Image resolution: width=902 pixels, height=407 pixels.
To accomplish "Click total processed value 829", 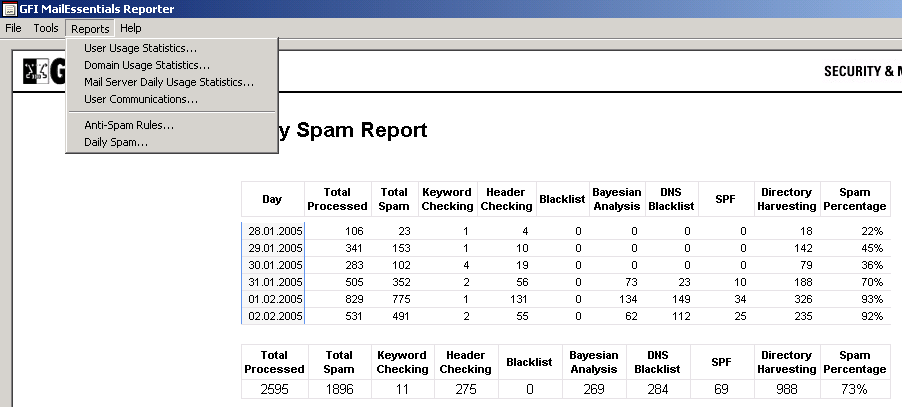I will click(354, 299).
